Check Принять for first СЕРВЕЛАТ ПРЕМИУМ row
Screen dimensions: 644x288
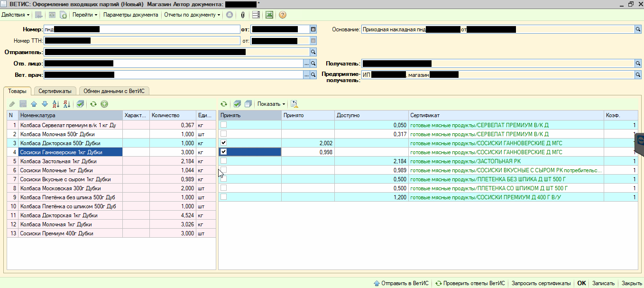point(224,125)
